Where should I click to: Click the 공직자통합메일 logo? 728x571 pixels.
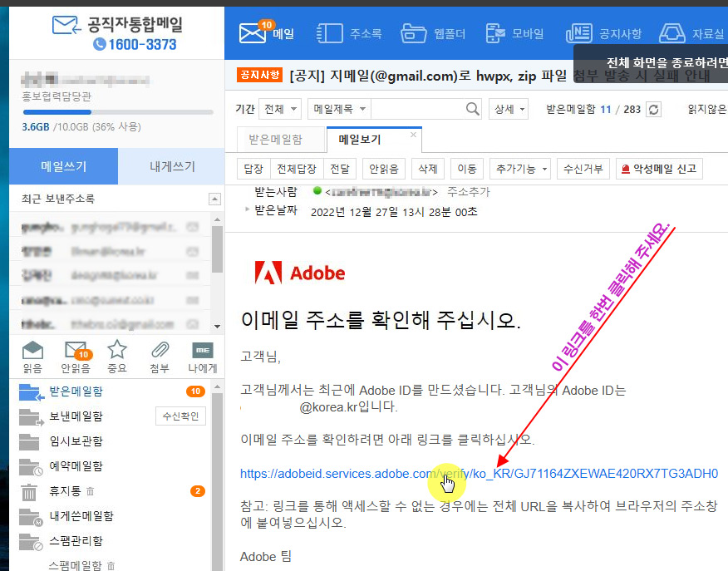(117, 25)
